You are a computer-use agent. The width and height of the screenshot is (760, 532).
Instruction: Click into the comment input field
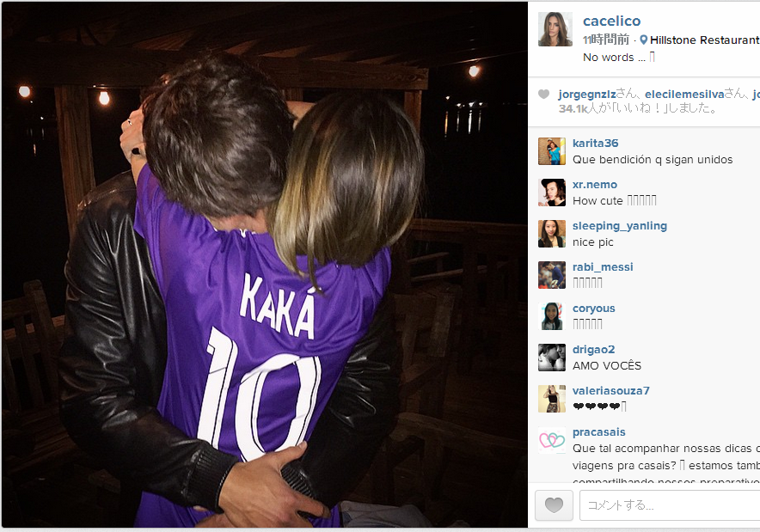670,504
